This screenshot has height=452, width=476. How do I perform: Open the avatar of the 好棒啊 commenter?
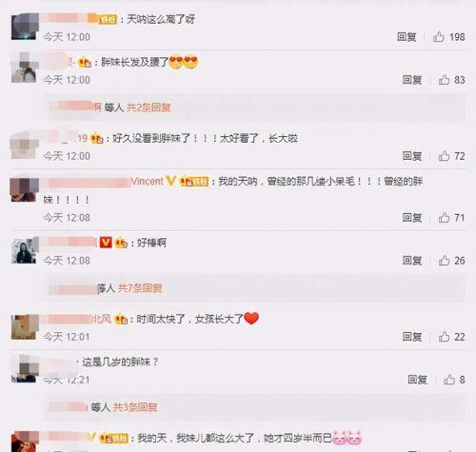click(24, 250)
